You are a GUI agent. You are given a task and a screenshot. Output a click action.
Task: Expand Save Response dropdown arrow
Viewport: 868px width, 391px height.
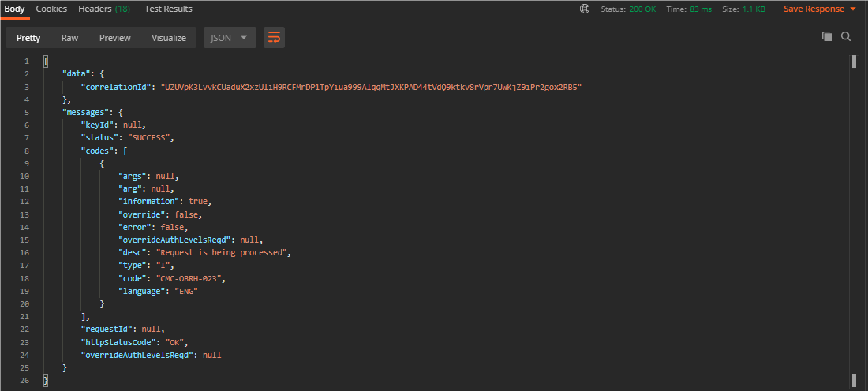point(852,9)
